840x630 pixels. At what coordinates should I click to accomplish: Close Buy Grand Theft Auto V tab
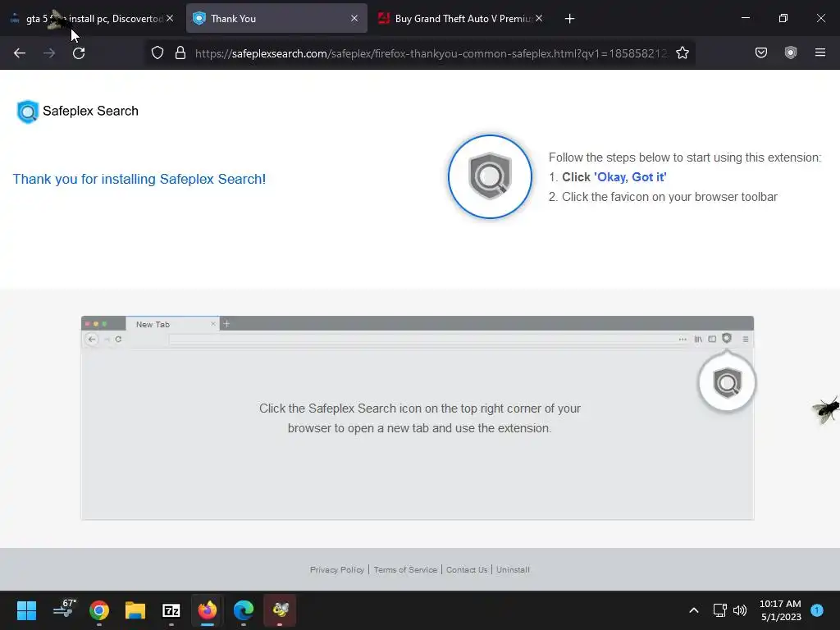point(539,18)
